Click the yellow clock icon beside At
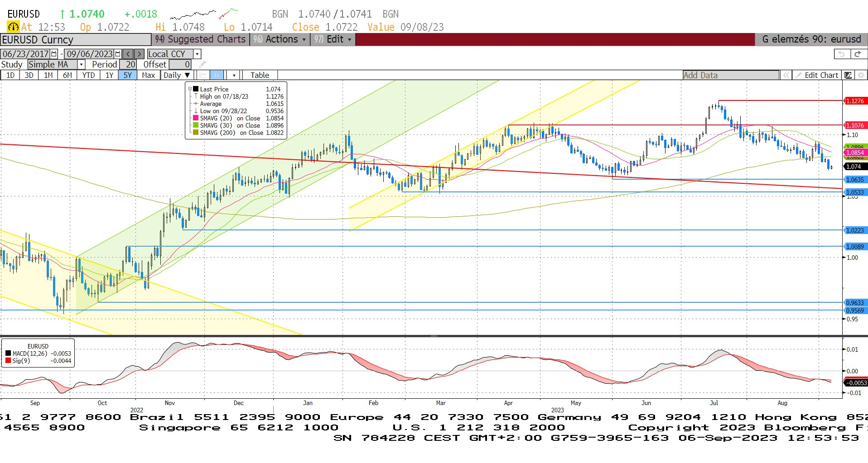868x463 pixels. [x=13, y=27]
